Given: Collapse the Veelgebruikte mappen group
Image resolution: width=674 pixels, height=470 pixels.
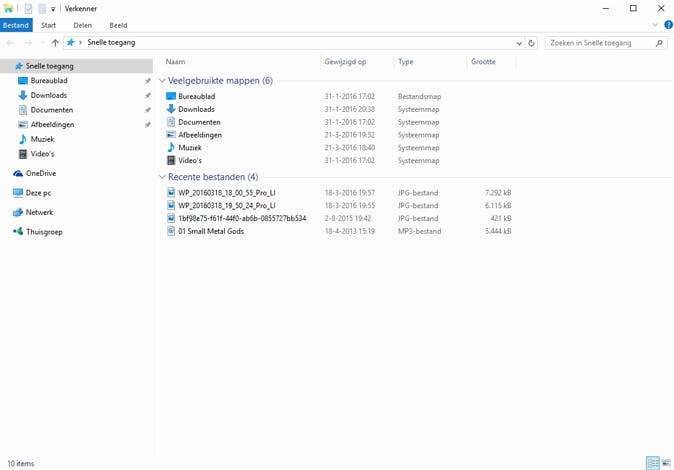Looking at the screenshot, I should [162, 80].
